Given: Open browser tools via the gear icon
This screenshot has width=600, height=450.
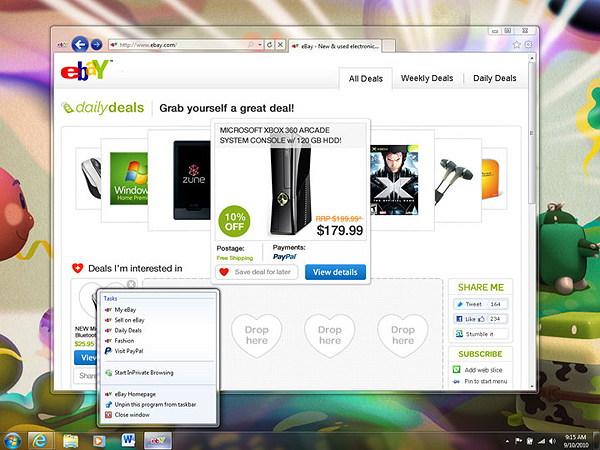Looking at the screenshot, I should (528, 45).
